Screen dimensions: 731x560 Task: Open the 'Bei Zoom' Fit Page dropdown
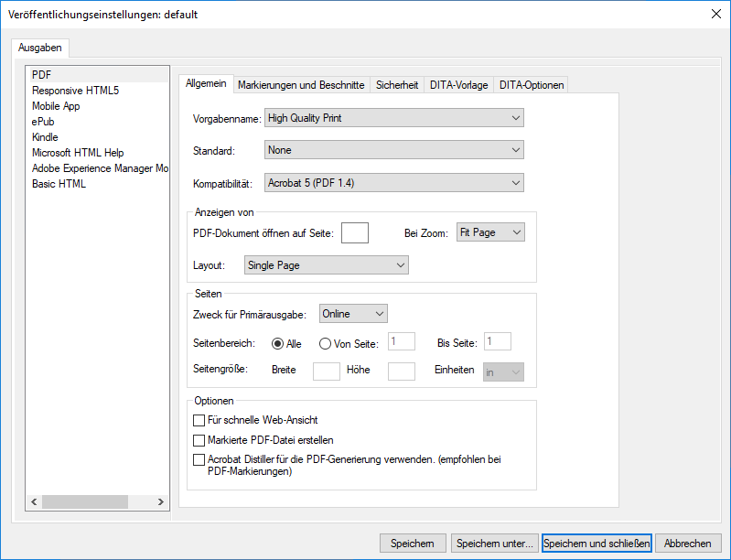tap(490, 233)
